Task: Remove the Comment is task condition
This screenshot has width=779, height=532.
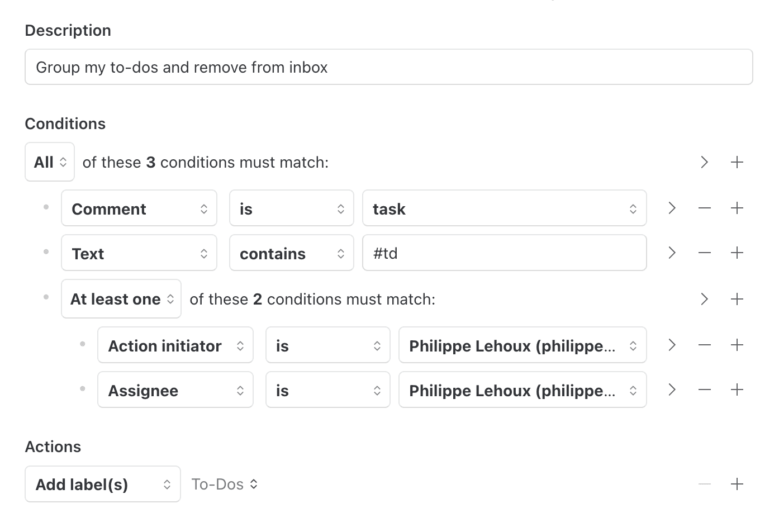Action: coord(704,208)
